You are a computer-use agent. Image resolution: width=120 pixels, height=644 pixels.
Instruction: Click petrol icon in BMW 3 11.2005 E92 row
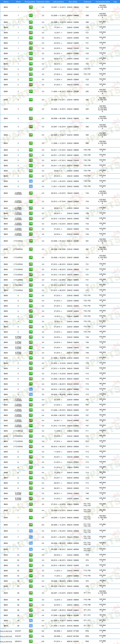31,91
